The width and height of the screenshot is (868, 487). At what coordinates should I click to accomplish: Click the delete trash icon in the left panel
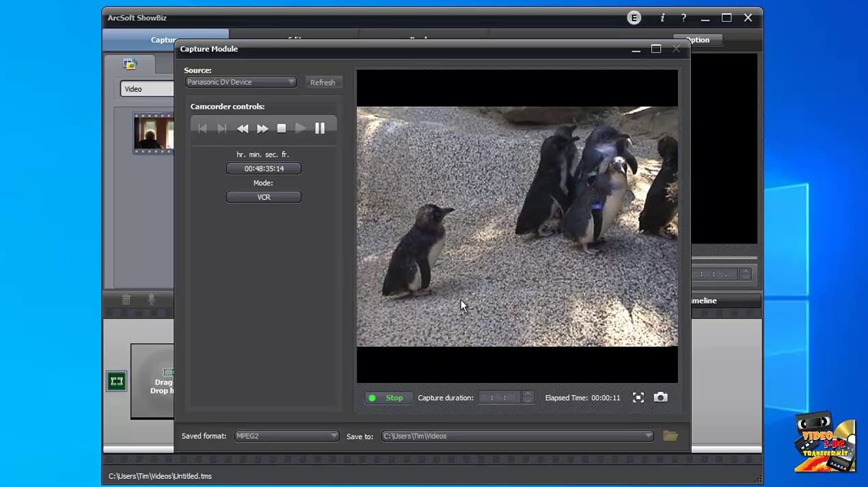(x=126, y=299)
